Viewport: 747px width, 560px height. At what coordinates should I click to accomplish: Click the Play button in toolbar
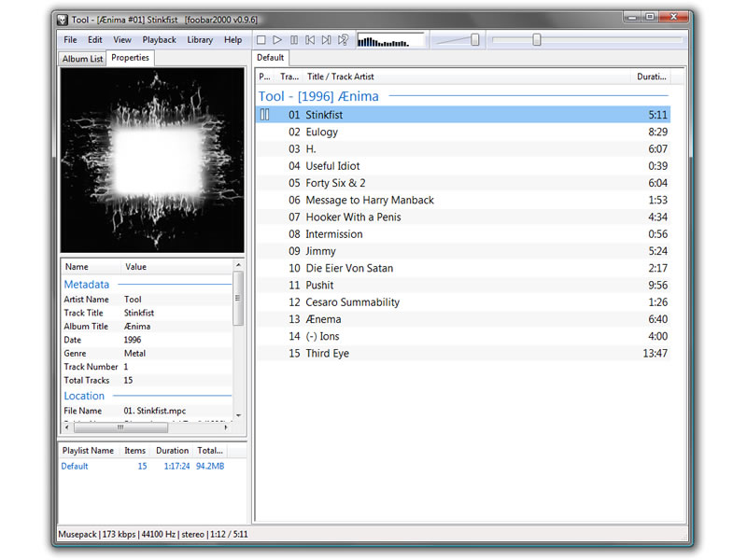277,40
